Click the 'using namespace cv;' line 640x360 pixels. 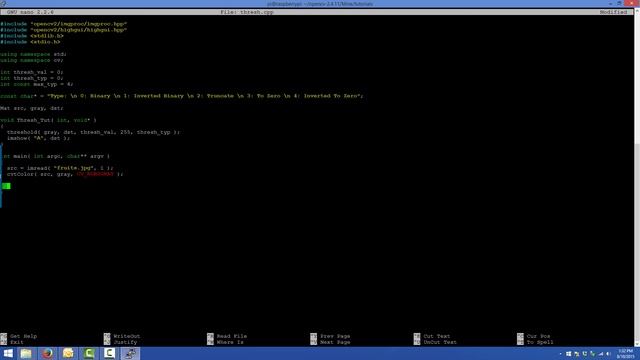point(32,60)
